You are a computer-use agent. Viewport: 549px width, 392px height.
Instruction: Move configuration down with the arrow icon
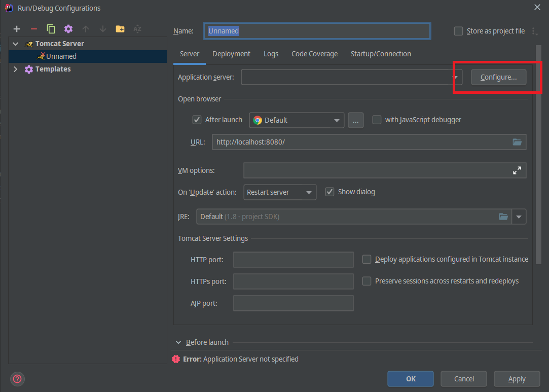pyautogui.click(x=102, y=29)
